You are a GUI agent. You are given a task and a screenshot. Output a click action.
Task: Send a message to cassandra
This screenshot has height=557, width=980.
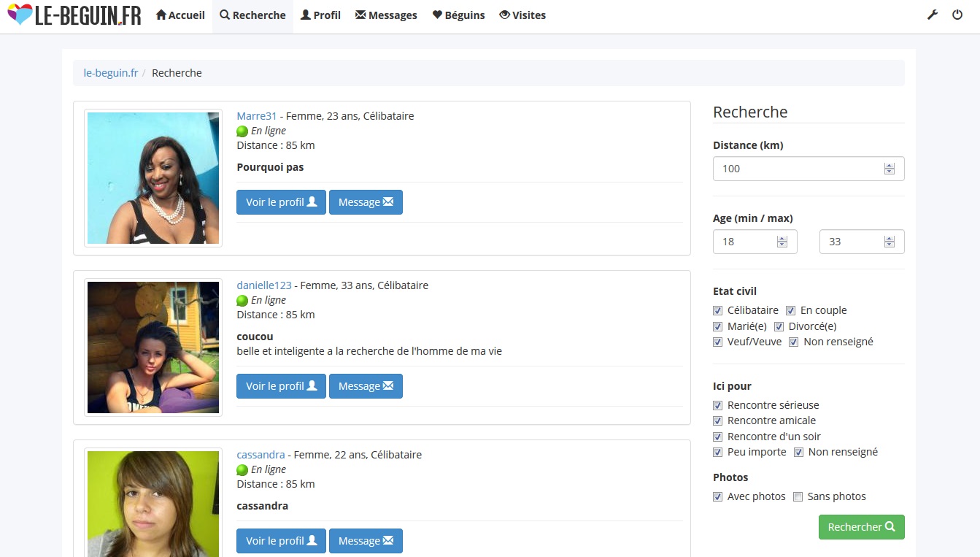(x=366, y=541)
